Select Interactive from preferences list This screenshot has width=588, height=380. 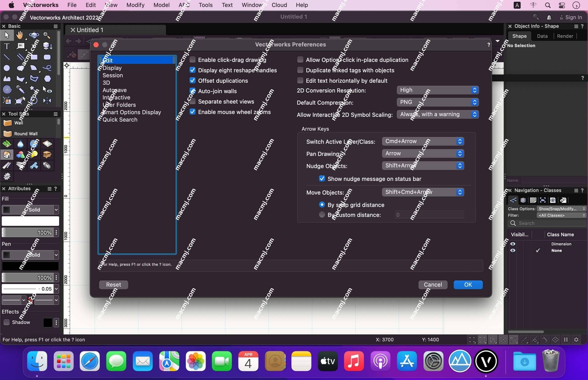(x=116, y=97)
